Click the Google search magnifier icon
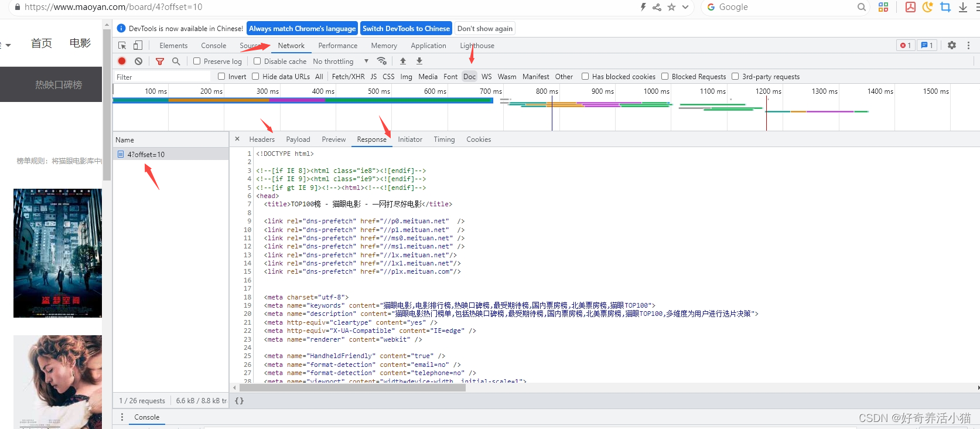This screenshot has height=429, width=980. point(862,7)
